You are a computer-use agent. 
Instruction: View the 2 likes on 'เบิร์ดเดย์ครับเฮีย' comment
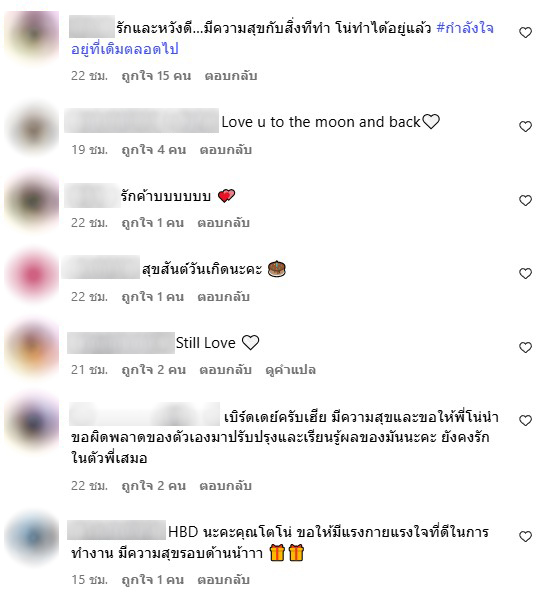click(x=154, y=486)
